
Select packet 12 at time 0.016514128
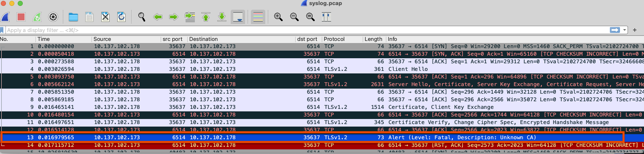pos(322,130)
